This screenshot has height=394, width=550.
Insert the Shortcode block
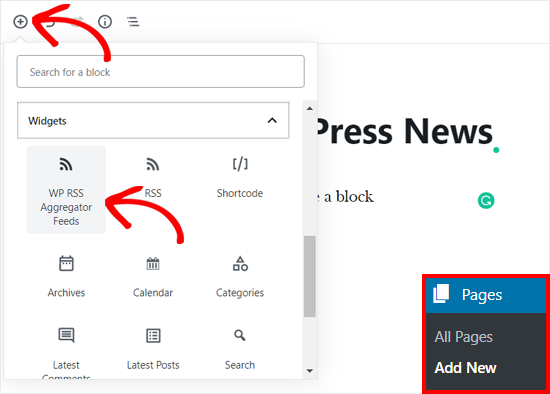point(240,178)
